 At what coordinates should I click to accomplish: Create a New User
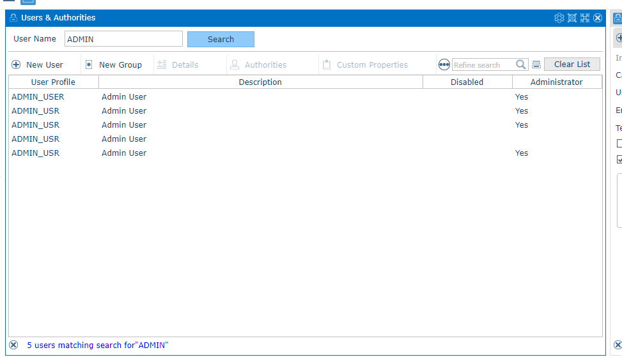(37, 64)
